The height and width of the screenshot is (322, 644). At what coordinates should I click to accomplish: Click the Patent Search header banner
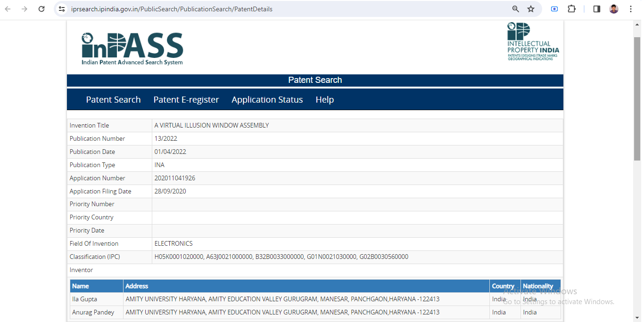pyautogui.click(x=315, y=80)
